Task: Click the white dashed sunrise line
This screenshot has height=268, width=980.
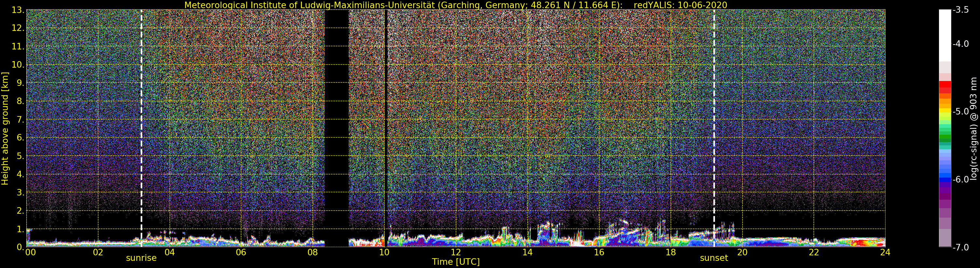Action: (x=142, y=128)
